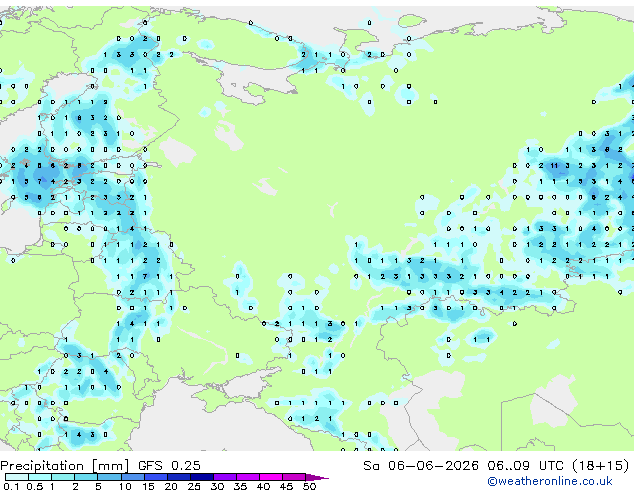Viewport: 634px width, 490px height.
Task: Click the legend scale label "40"
Action: click(x=263, y=486)
